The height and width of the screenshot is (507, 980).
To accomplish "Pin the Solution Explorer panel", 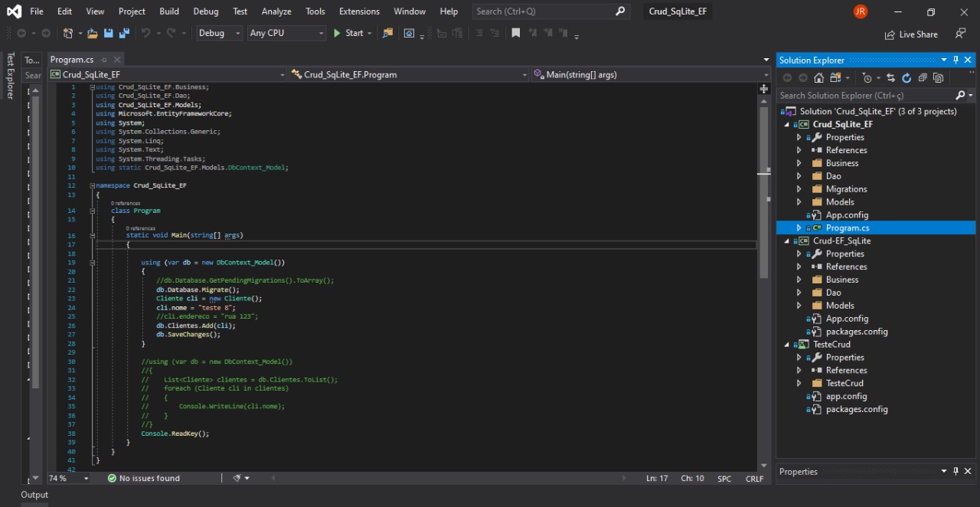I will pos(955,60).
